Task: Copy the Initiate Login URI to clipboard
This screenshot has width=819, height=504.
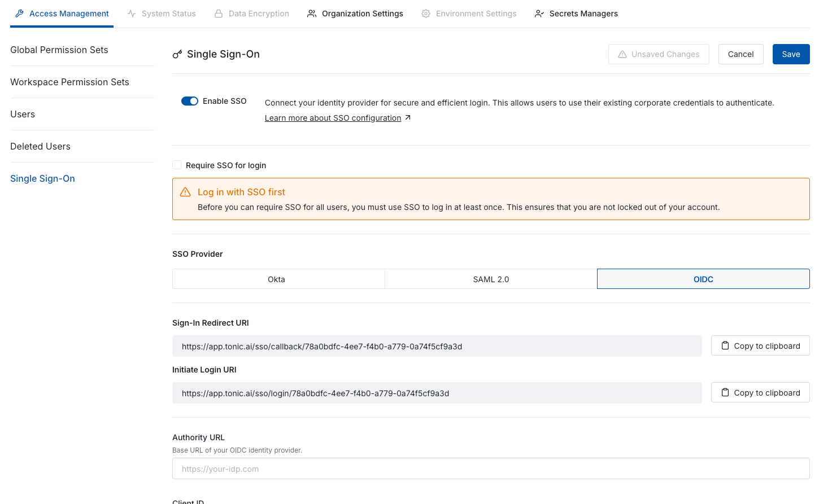Action: [x=760, y=393]
